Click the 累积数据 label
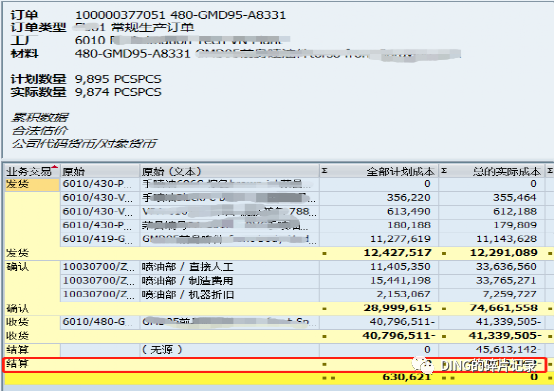554x391 pixels. (40, 117)
